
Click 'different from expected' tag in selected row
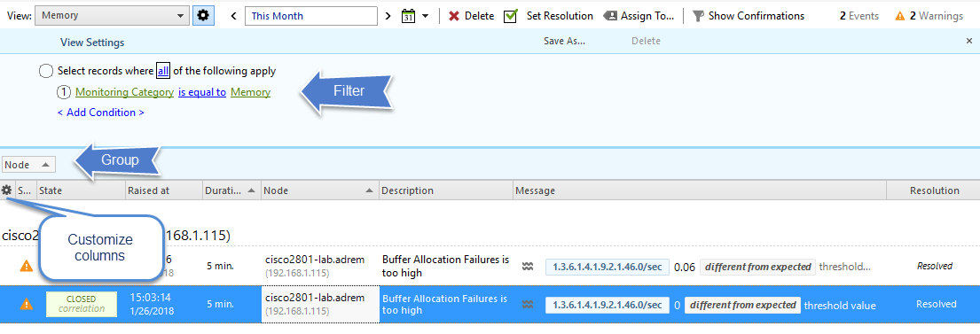pyautogui.click(x=742, y=306)
